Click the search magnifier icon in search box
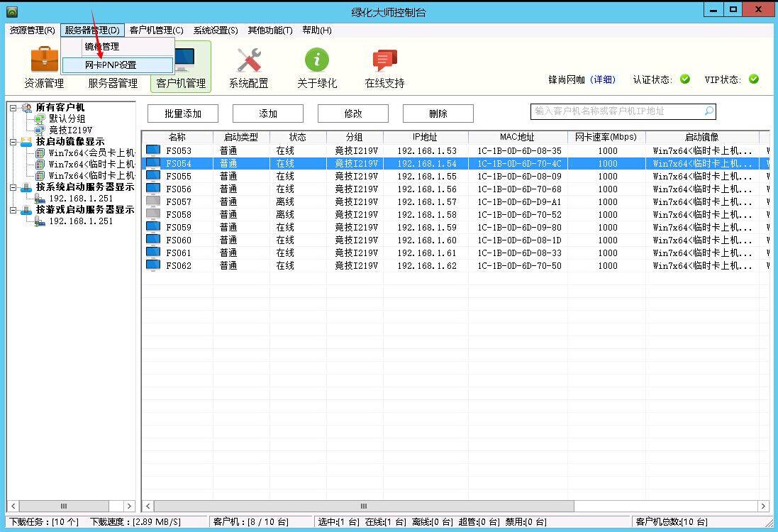The image size is (778, 532). click(x=708, y=111)
